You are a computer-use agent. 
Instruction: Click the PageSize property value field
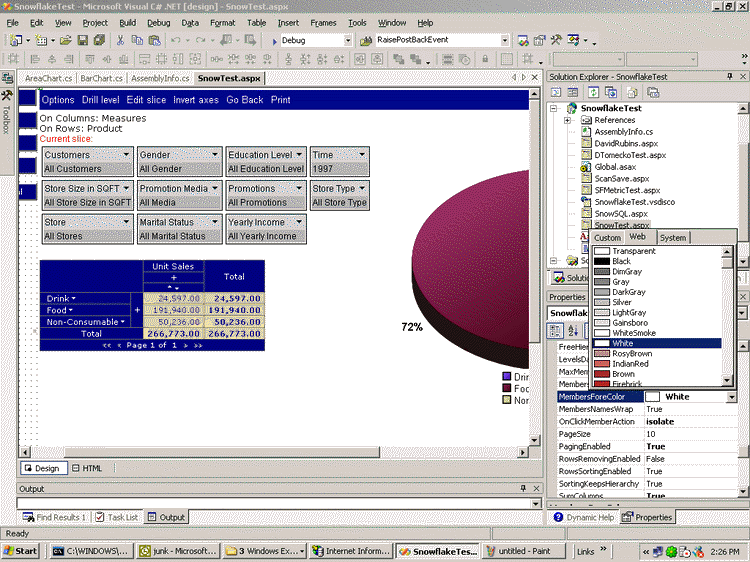tap(691, 434)
